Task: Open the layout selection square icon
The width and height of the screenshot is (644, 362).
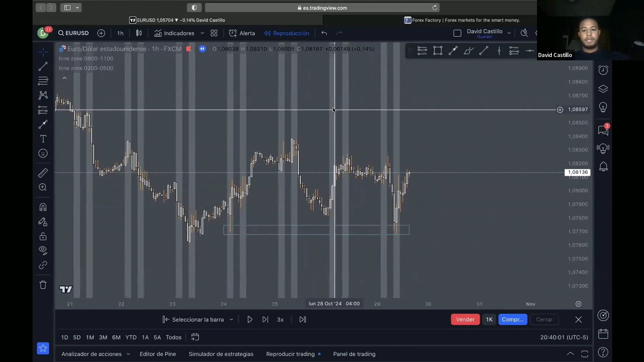Action: pos(457,33)
